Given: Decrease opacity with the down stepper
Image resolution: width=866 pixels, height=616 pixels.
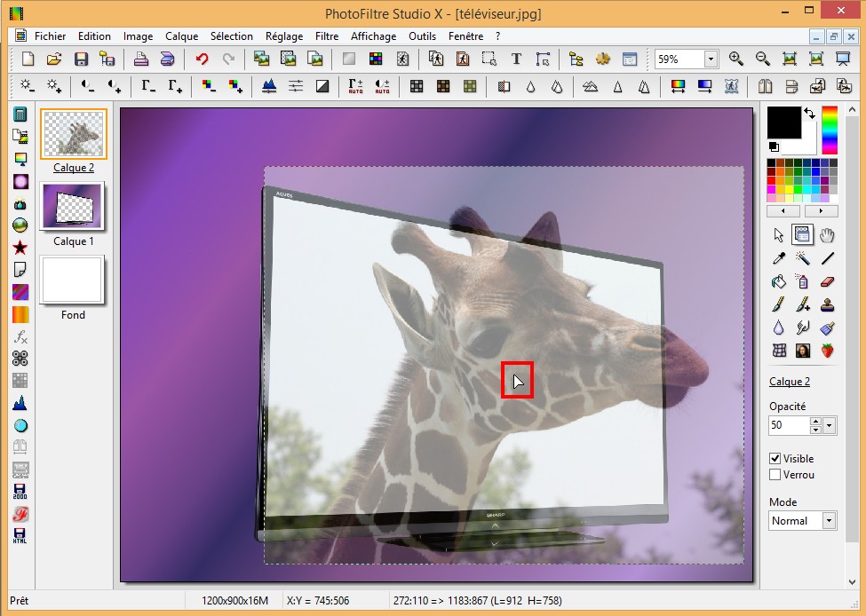Looking at the screenshot, I should pos(815,430).
